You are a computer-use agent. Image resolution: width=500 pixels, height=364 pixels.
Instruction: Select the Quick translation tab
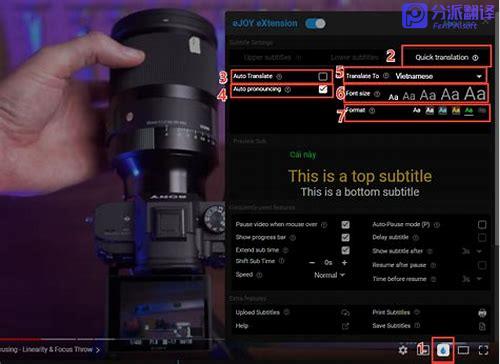446,57
